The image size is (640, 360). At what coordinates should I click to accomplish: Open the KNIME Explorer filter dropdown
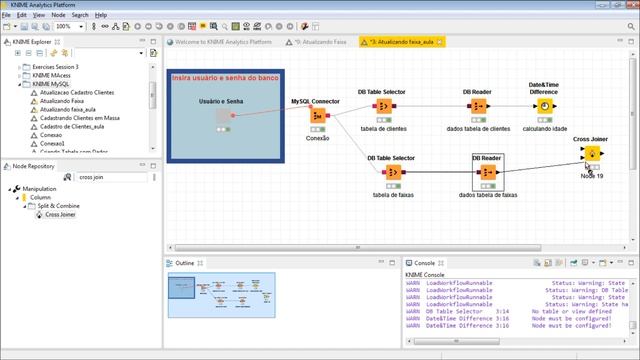pos(141,53)
